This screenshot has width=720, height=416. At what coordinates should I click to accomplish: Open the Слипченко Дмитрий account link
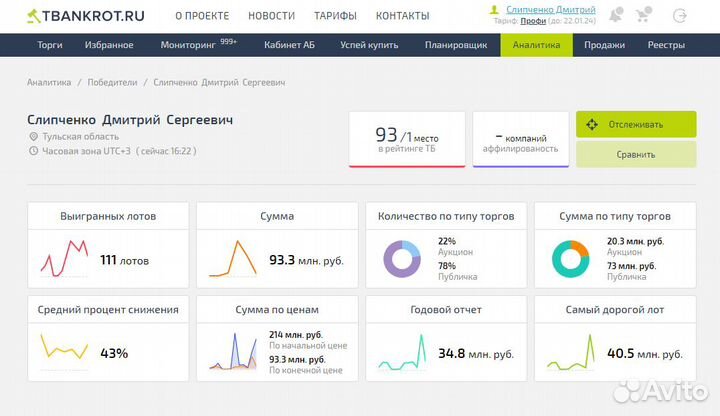551,10
